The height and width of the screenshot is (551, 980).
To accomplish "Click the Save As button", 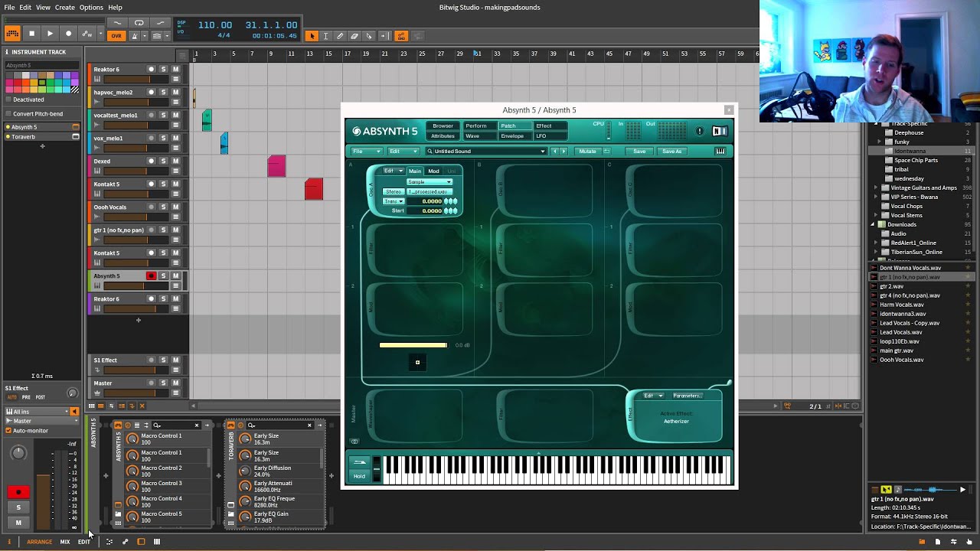I will point(671,152).
